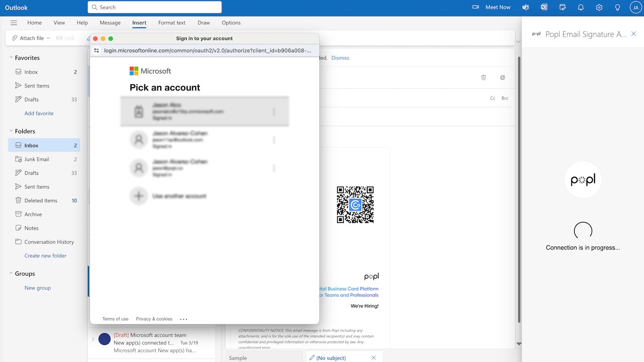This screenshot has width=644, height=362.
Task: Click Create new folder
Action: (x=45, y=255)
